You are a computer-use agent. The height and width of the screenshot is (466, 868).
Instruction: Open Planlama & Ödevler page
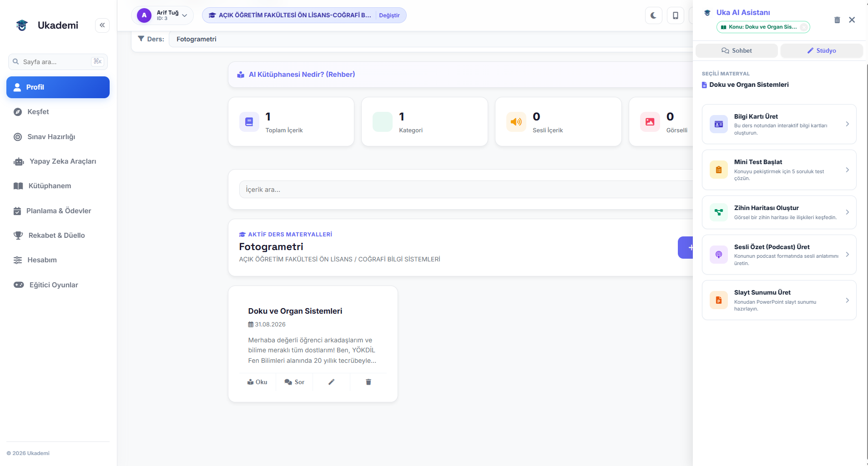coord(58,211)
